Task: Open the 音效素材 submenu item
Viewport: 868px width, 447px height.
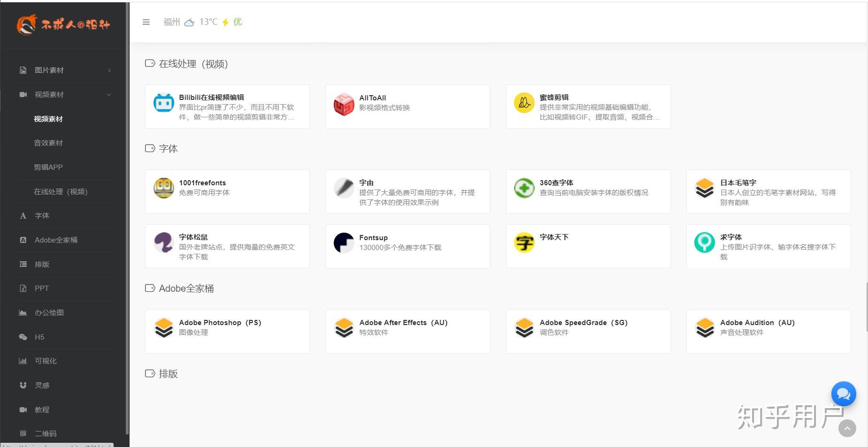Action: pyautogui.click(x=48, y=143)
